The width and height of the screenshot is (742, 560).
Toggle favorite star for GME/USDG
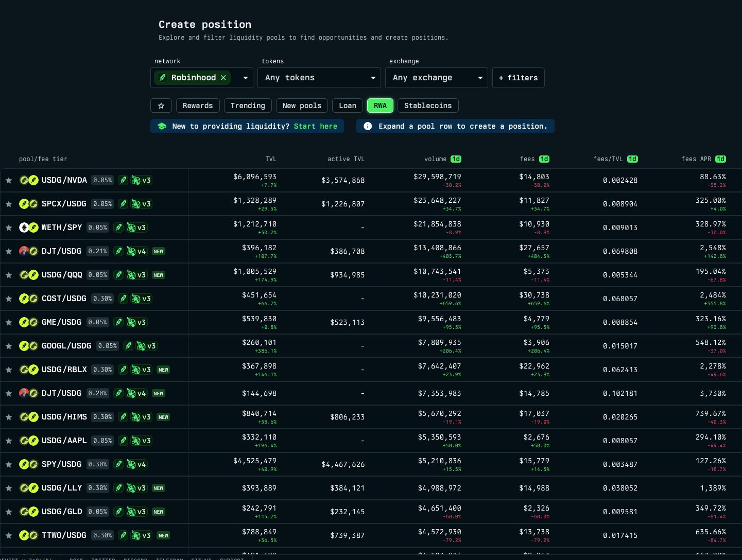pyautogui.click(x=9, y=323)
